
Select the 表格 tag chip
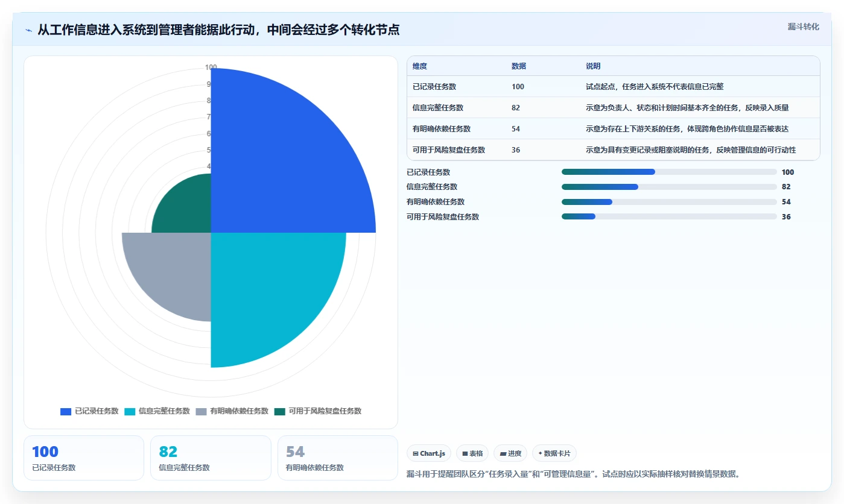tap(472, 453)
